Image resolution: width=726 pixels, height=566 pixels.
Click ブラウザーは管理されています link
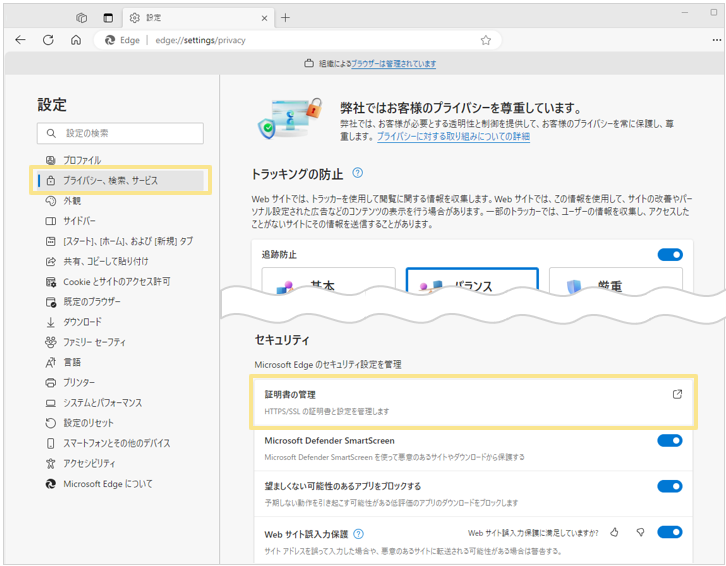pos(393,63)
